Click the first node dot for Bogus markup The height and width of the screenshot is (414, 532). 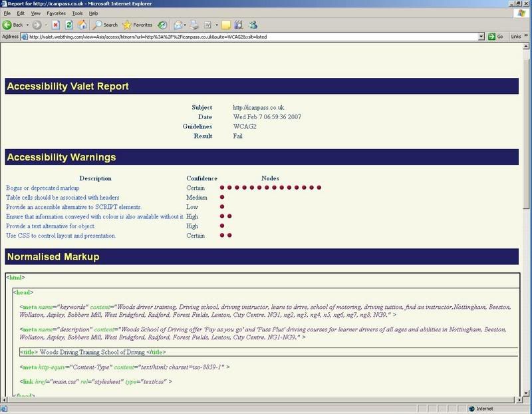pyautogui.click(x=222, y=188)
